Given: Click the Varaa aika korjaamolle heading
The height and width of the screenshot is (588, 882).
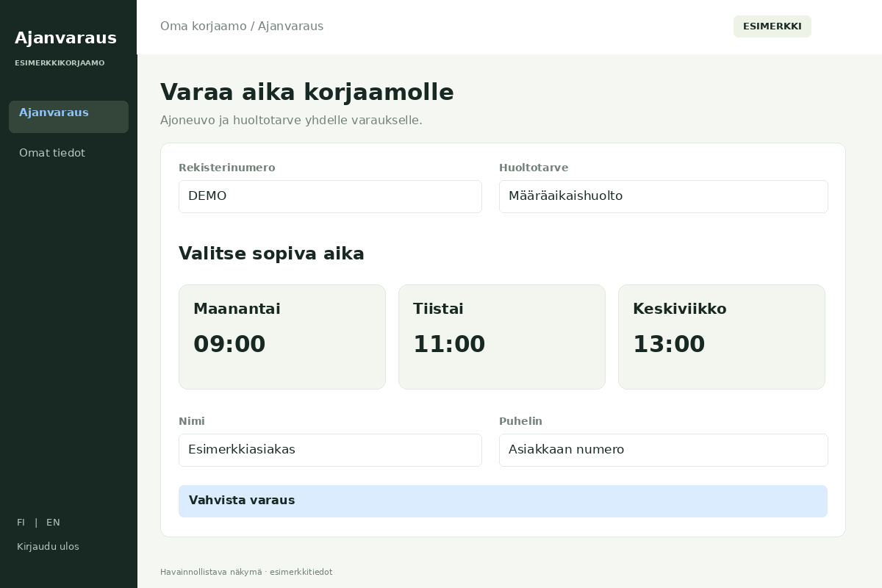Looking at the screenshot, I should point(307,93).
